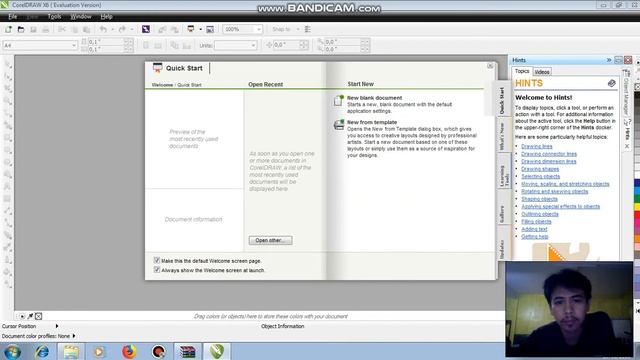Open the Tools menu
The image size is (640, 360).
click(x=54, y=17)
